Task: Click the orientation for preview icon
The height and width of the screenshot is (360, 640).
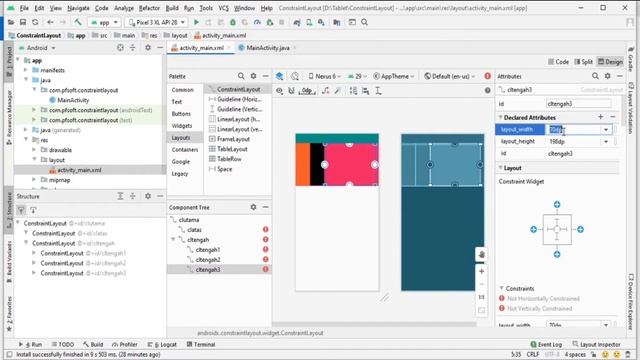Action: (295, 76)
